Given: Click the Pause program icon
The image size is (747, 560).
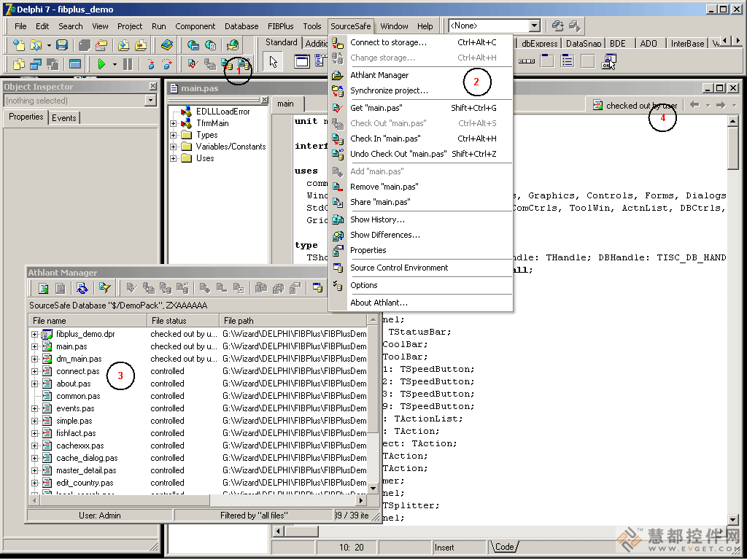Looking at the screenshot, I should tap(128, 64).
